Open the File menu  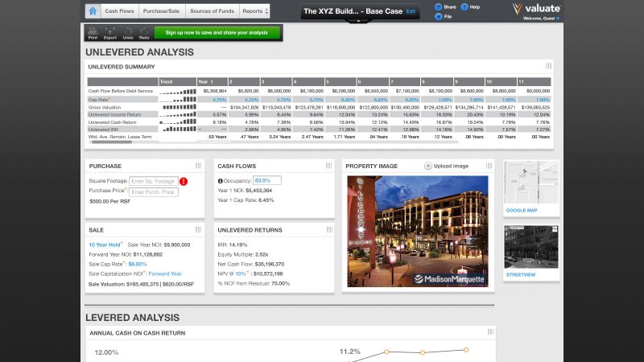[444, 16]
